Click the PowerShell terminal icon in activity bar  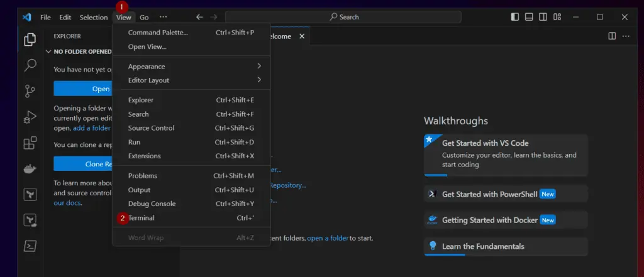(30, 246)
